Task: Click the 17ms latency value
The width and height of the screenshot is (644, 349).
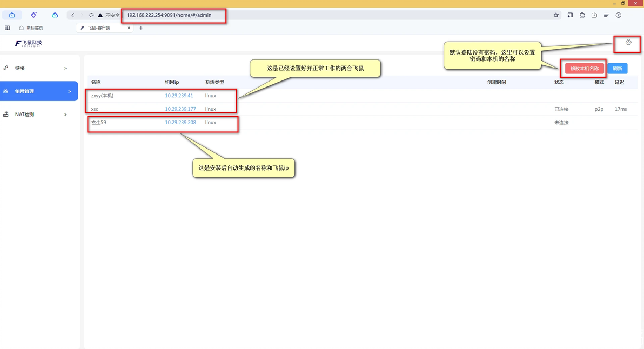Action: pos(621,109)
